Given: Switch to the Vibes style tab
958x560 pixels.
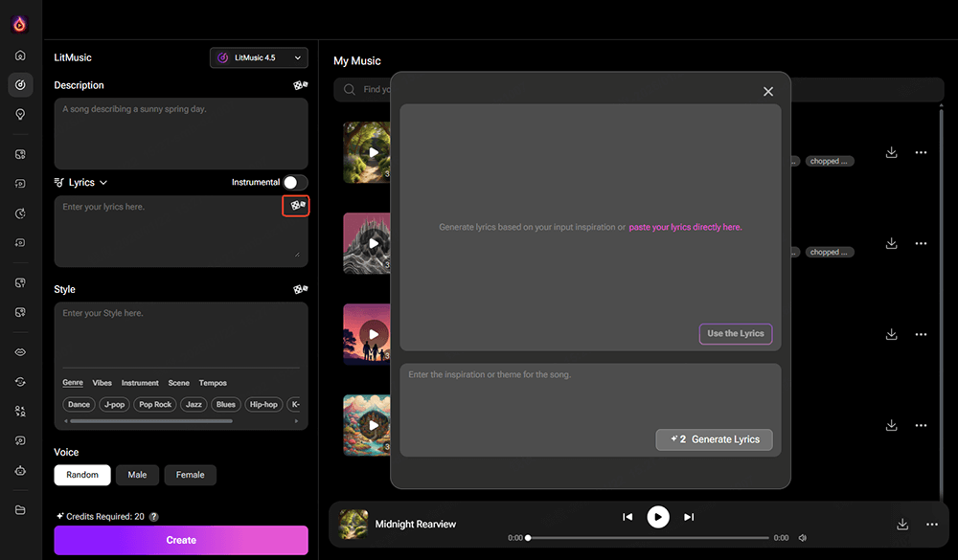Looking at the screenshot, I should click(102, 383).
